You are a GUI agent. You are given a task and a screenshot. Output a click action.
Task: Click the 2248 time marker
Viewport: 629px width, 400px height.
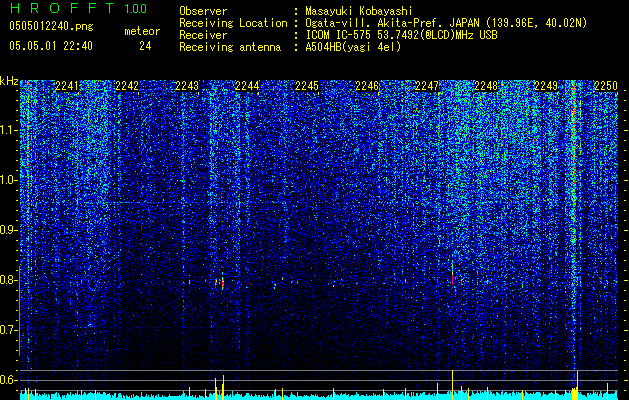tap(486, 86)
